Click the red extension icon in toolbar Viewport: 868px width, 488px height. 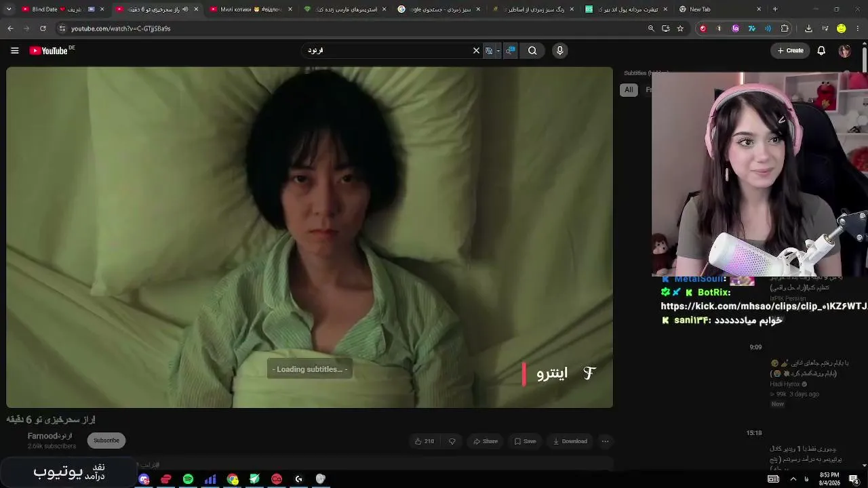703,28
